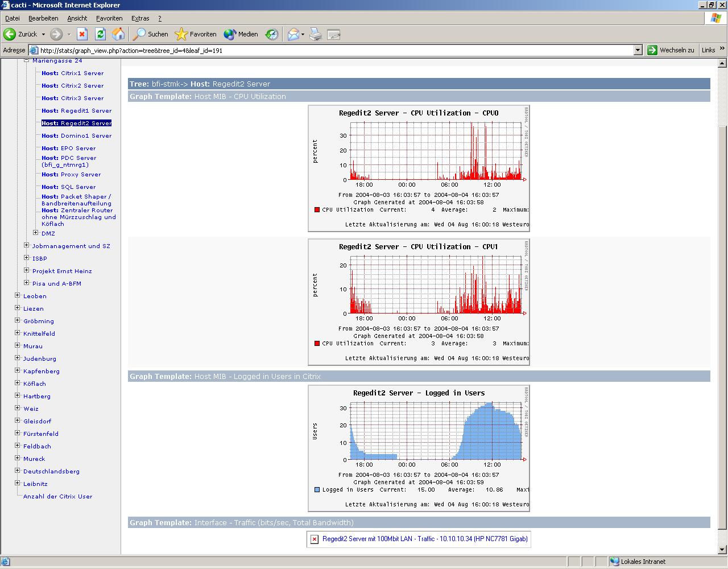Expand the Pisa und A-BFM node
728x569 pixels.
(26, 283)
